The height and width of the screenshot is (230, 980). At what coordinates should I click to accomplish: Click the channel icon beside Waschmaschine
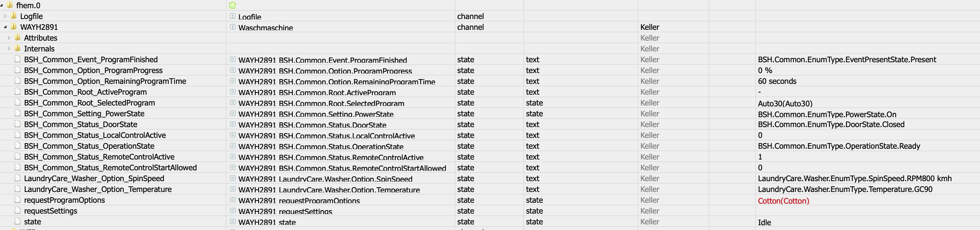pyautogui.click(x=233, y=27)
